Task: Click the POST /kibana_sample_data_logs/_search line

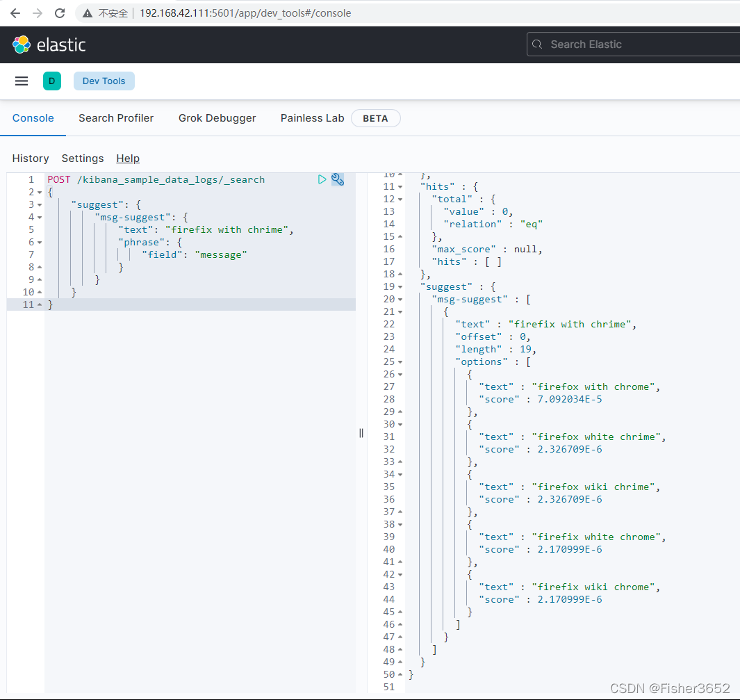Action: (156, 180)
